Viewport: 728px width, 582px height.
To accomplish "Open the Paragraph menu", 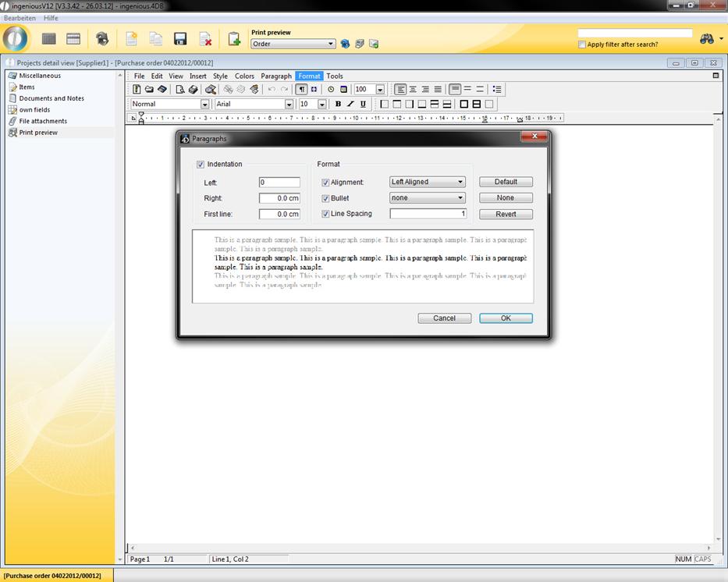I will coord(276,76).
